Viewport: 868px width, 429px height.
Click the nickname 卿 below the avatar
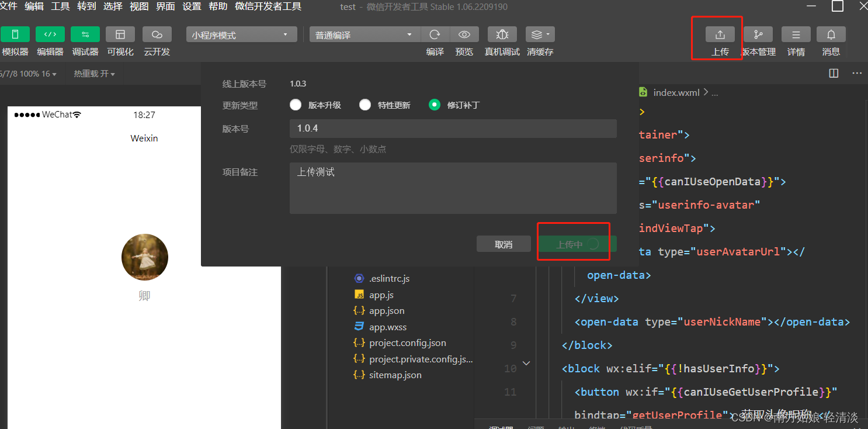pyautogui.click(x=144, y=296)
